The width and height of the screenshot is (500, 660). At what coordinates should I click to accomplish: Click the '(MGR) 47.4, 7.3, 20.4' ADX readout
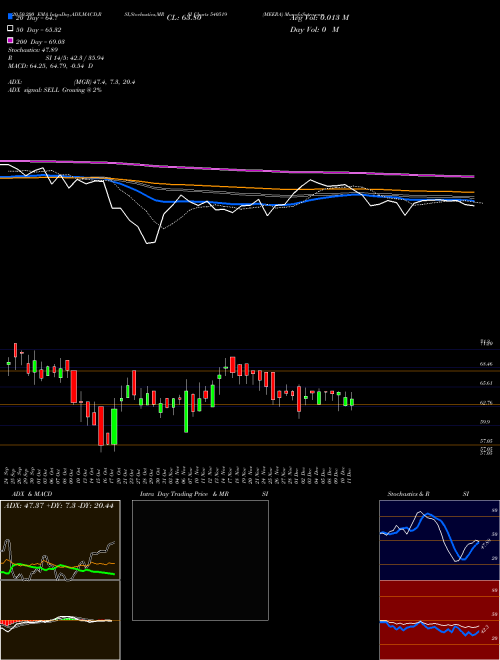[x=104, y=82]
